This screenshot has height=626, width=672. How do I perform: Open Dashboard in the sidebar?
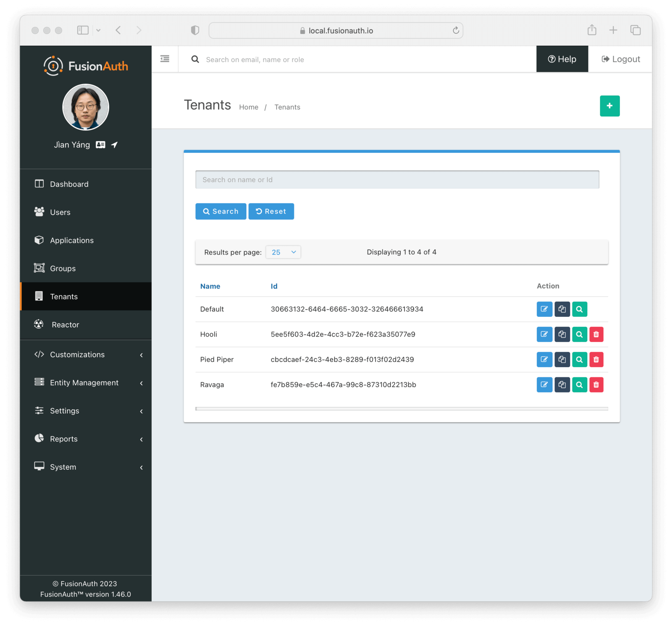(x=86, y=184)
